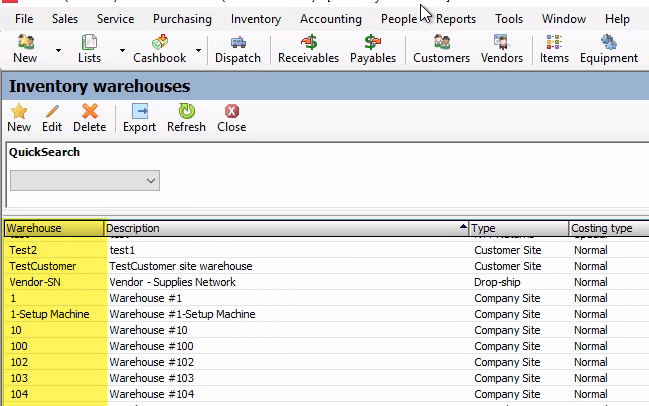Click the pencil Edit warehouse icon

point(52,118)
